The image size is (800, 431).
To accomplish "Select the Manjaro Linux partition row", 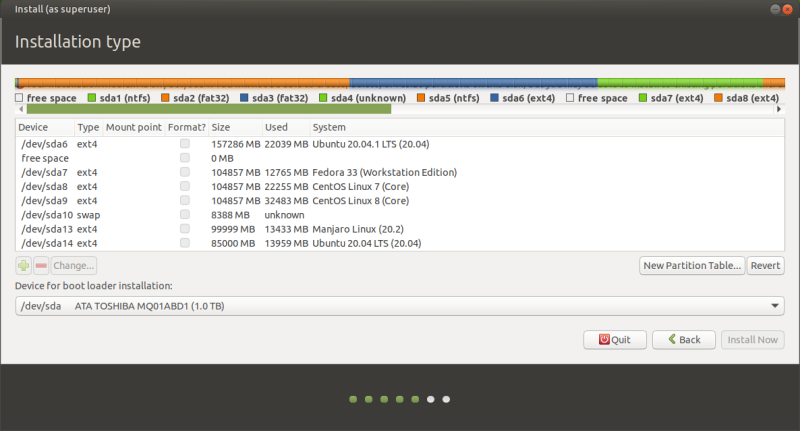I will 400,229.
